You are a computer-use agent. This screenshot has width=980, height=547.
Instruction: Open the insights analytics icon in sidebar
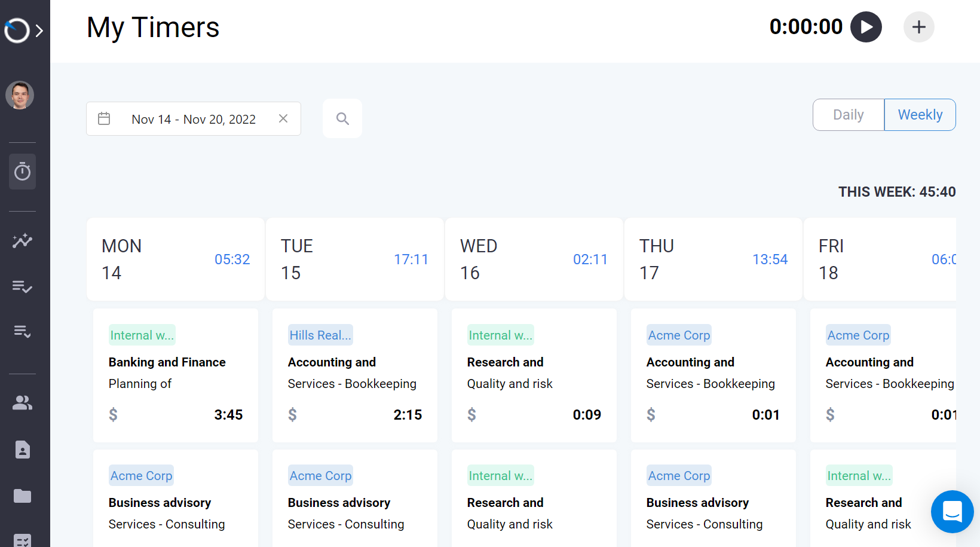[22, 241]
